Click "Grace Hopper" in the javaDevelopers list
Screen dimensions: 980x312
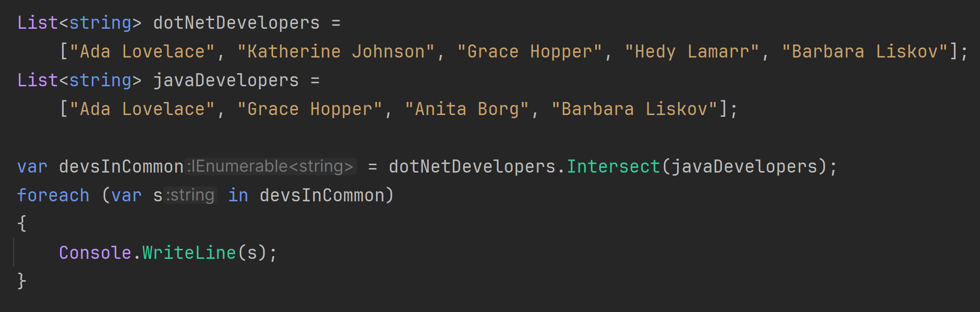(309, 109)
